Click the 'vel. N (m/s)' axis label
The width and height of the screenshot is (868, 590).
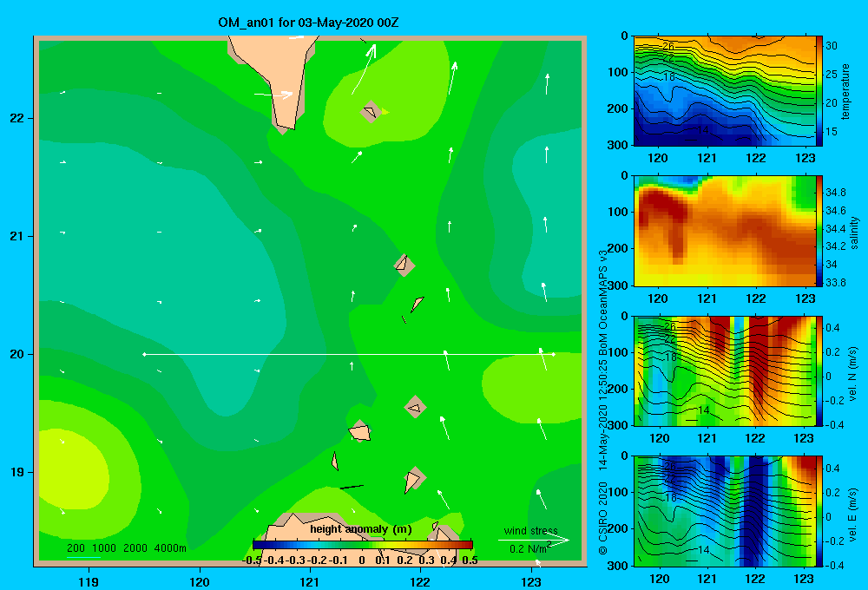(x=853, y=373)
